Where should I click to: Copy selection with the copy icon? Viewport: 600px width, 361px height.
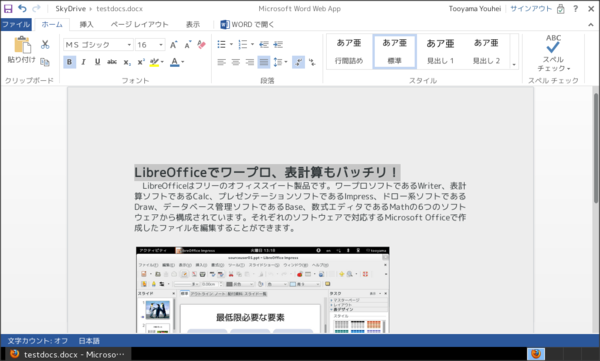coord(45,62)
